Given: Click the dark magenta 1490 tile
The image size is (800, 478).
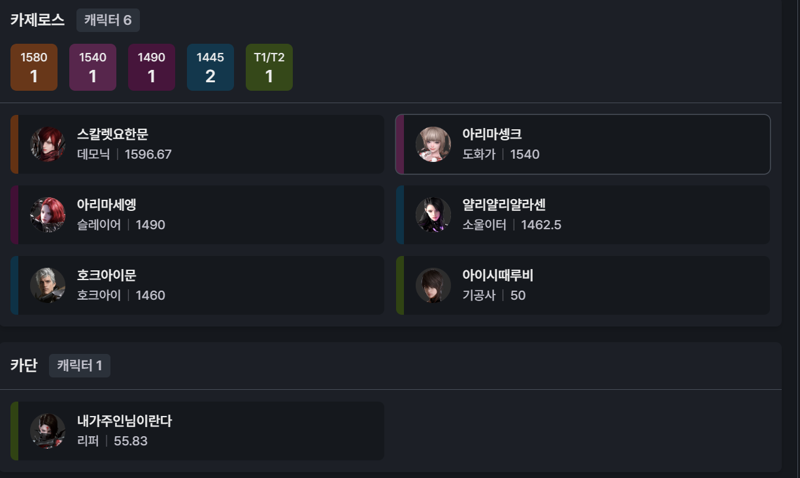Looking at the screenshot, I should [152, 67].
